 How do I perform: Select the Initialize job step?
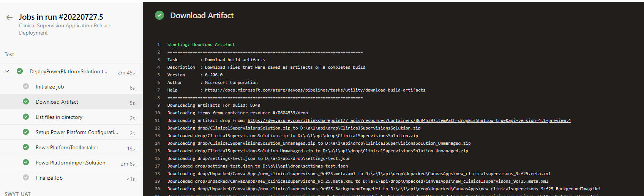[x=50, y=87]
